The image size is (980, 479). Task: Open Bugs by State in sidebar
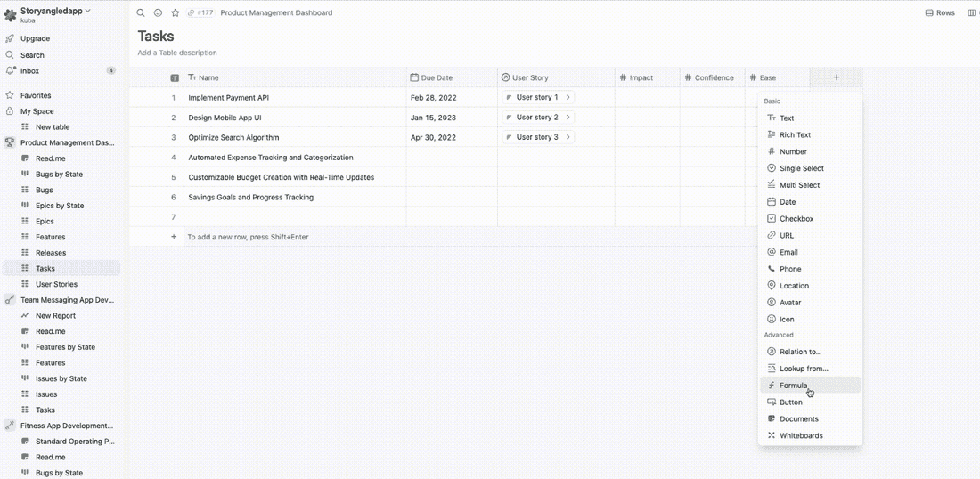click(59, 175)
